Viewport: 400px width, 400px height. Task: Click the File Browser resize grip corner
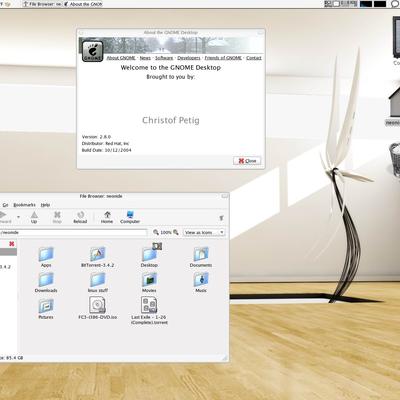225,358
